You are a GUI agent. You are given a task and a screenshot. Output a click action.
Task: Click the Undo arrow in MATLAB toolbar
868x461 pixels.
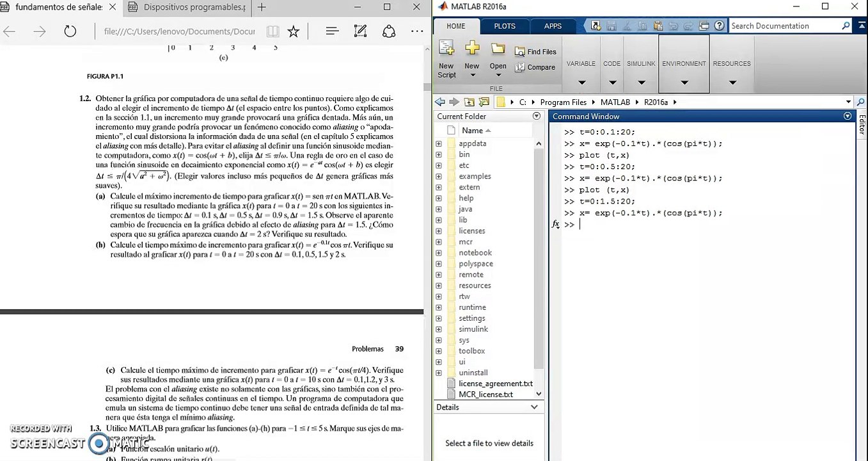click(673, 26)
